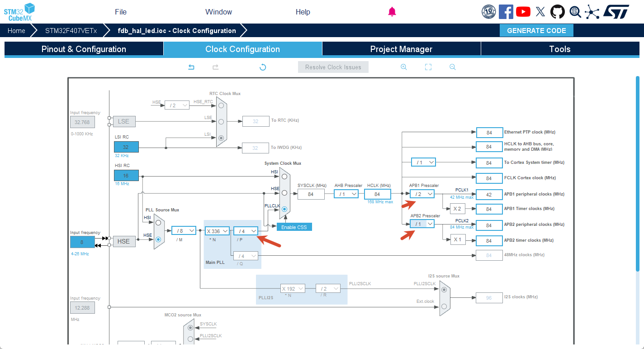Open the PLL multiplier N dropdown
The height and width of the screenshot is (349, 644).
tap(217, 231)
